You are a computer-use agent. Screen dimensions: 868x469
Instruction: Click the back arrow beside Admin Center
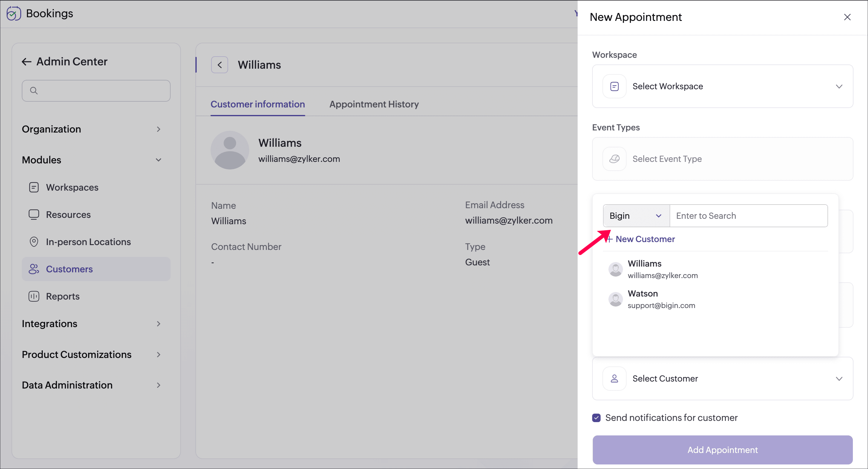click(26, 62)
